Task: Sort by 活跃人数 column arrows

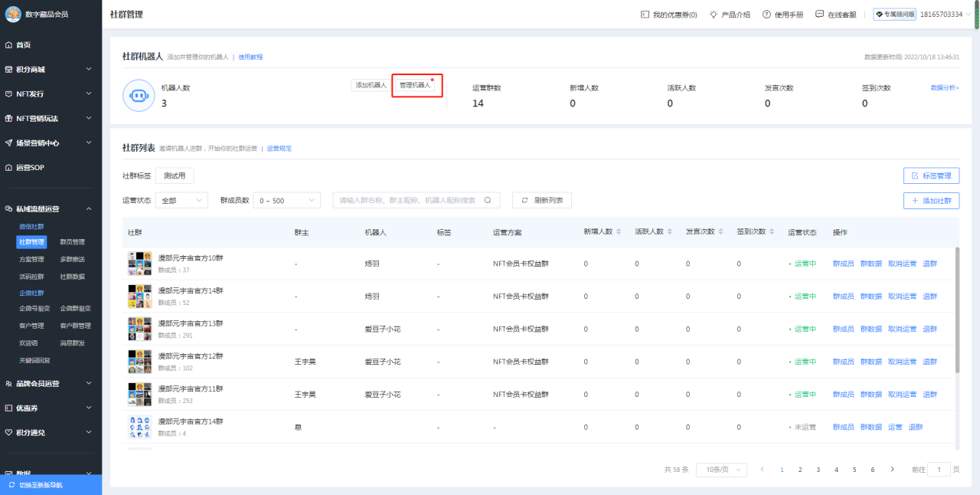Action: click(670, 232)
